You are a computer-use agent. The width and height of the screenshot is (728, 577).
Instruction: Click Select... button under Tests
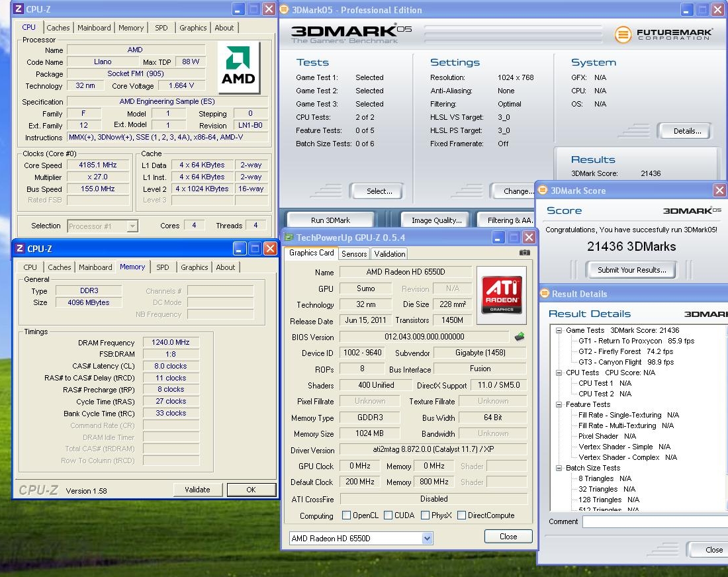tap(379, 191)
